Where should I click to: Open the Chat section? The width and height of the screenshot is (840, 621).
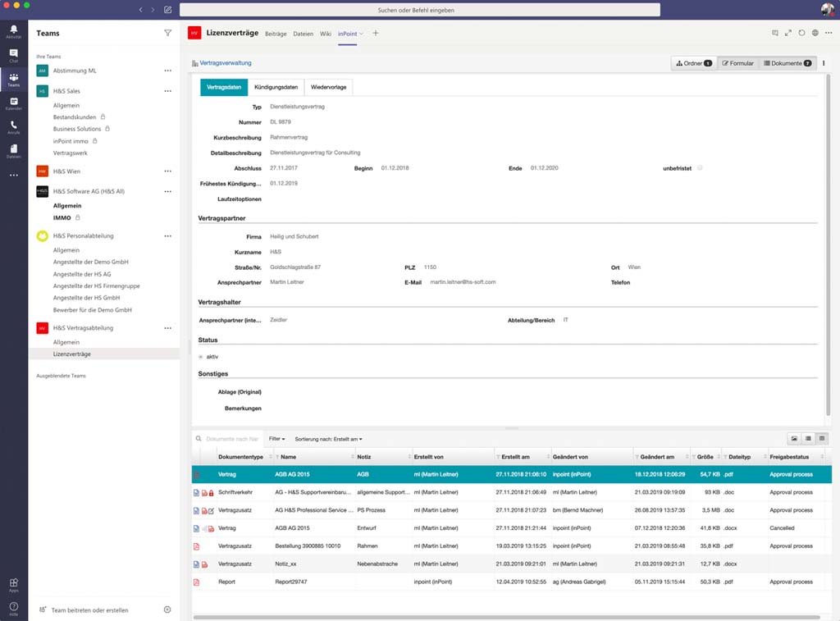coord(13,55)
